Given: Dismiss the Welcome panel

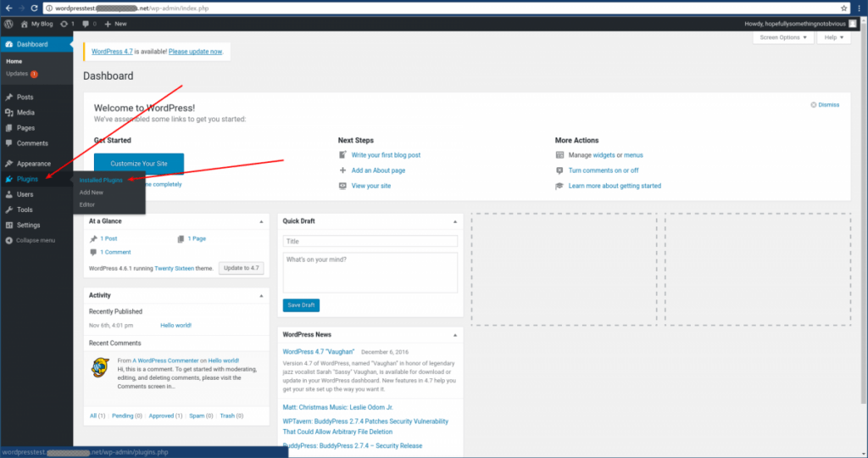Looking at the screenshot, I should point(825,104).
